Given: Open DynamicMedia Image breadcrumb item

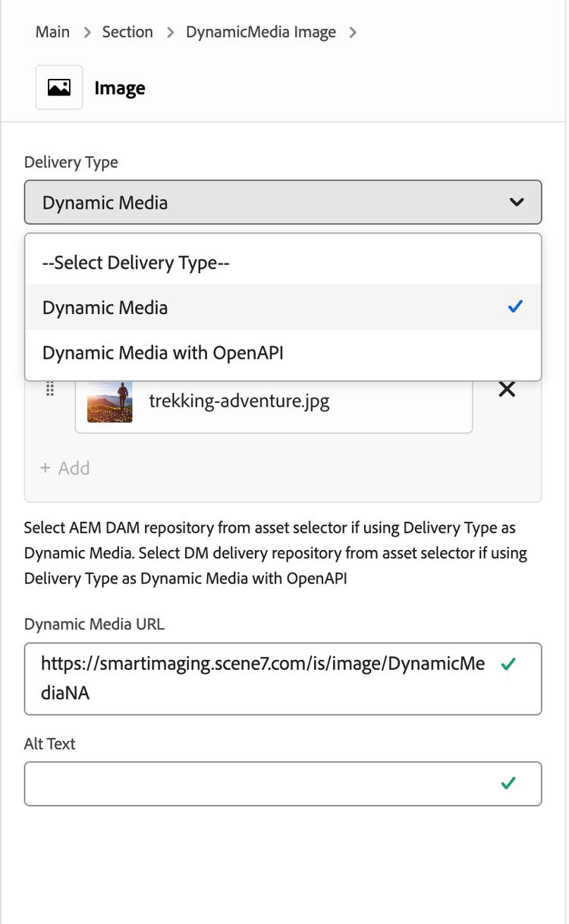Looking at the screenshot, I should click(x=261, y=33).
